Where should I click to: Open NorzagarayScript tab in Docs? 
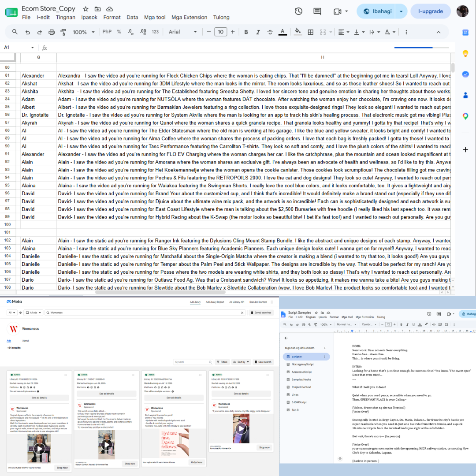[x=302, y=364]
